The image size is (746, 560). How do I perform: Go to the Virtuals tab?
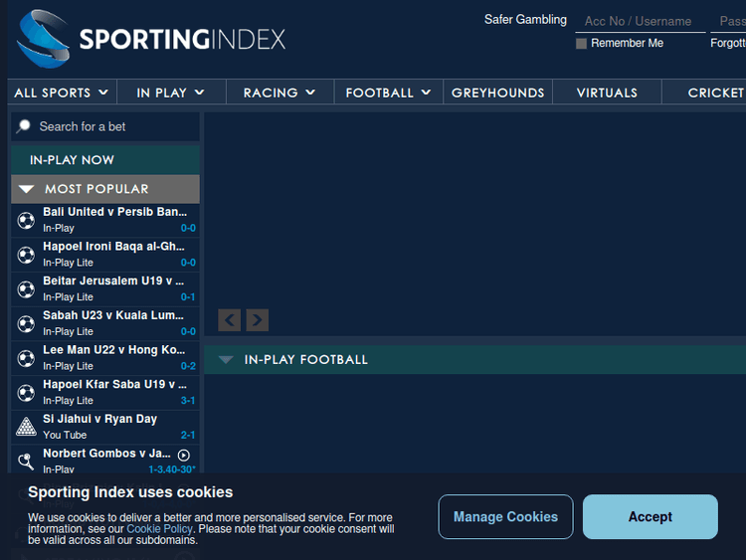[x=607, y=93]
